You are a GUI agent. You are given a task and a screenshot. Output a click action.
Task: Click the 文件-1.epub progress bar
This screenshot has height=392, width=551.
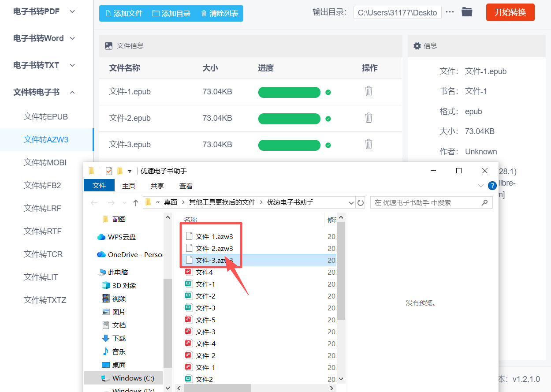coord(289,92)
